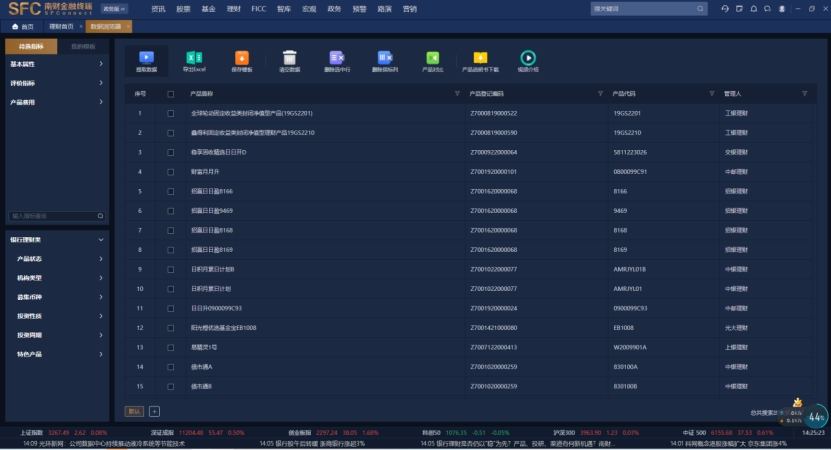Toggle the select-all checkbox in table header
The height and width of the screenshot is (450, 831).
(x=171, y=94)
